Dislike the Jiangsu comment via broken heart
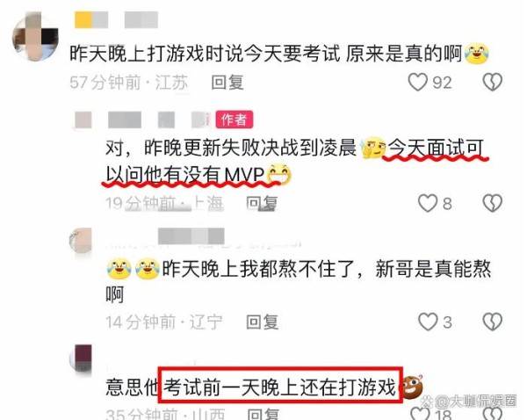Image resolution: width=527 pixels, height=420 pixels. 493,82
